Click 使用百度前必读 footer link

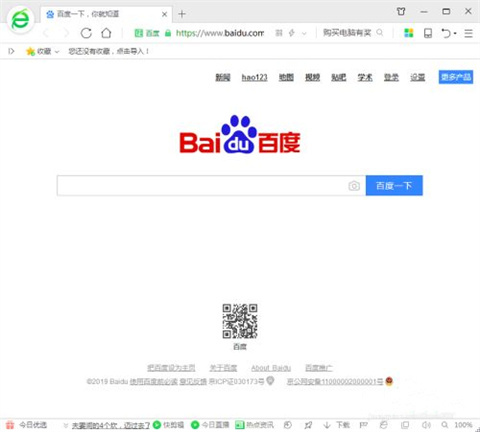point(153,381)
